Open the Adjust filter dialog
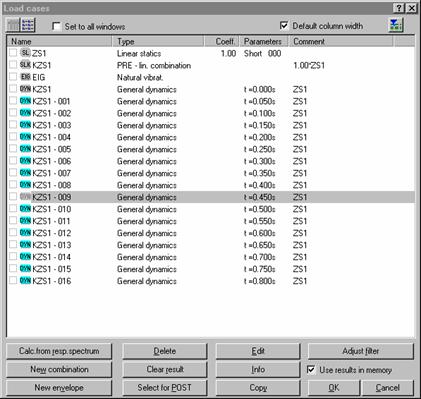This screenshot has height=399, width=421. 361,351
